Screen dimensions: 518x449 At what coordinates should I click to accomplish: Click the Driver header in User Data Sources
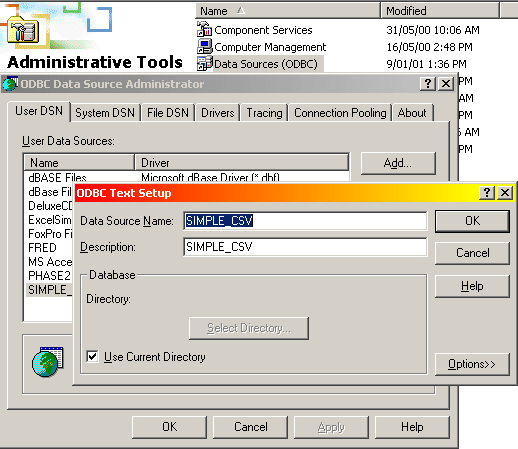click(242, 163)
